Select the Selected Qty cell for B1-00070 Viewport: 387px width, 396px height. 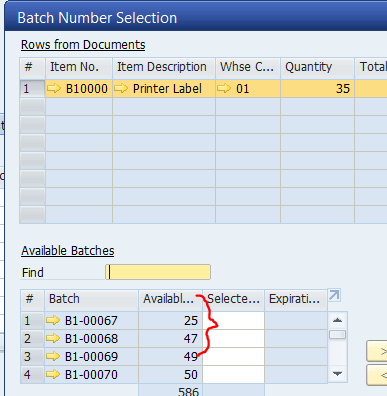233,375
